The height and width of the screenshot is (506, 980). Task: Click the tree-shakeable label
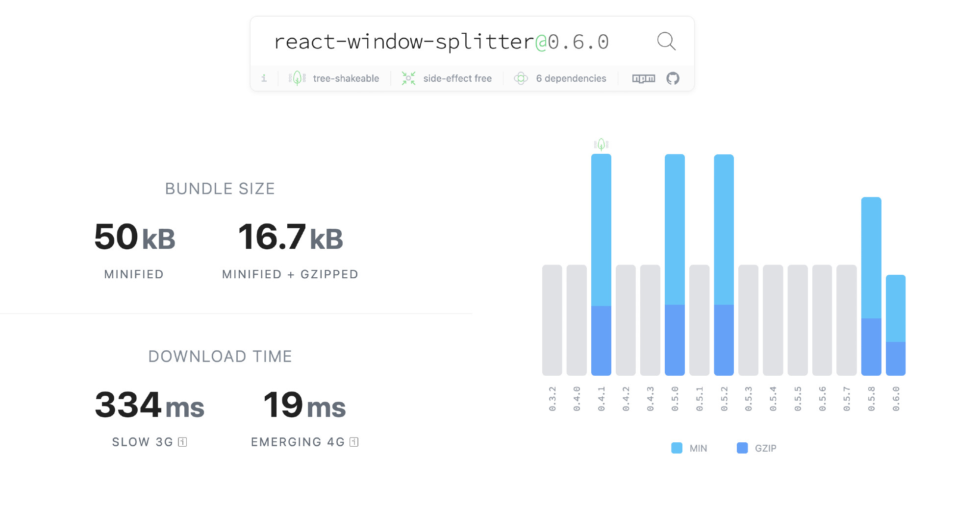[346, 78]
